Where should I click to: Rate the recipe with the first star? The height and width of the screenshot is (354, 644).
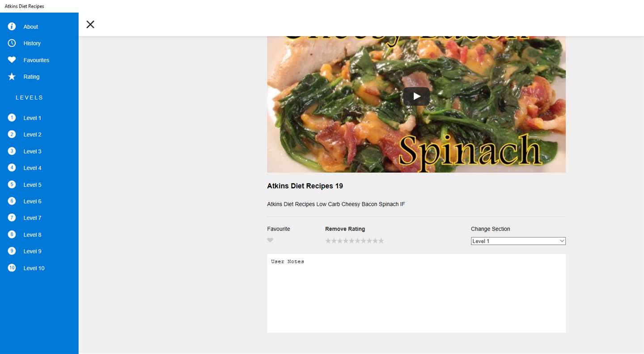click(x=328, y=241)
